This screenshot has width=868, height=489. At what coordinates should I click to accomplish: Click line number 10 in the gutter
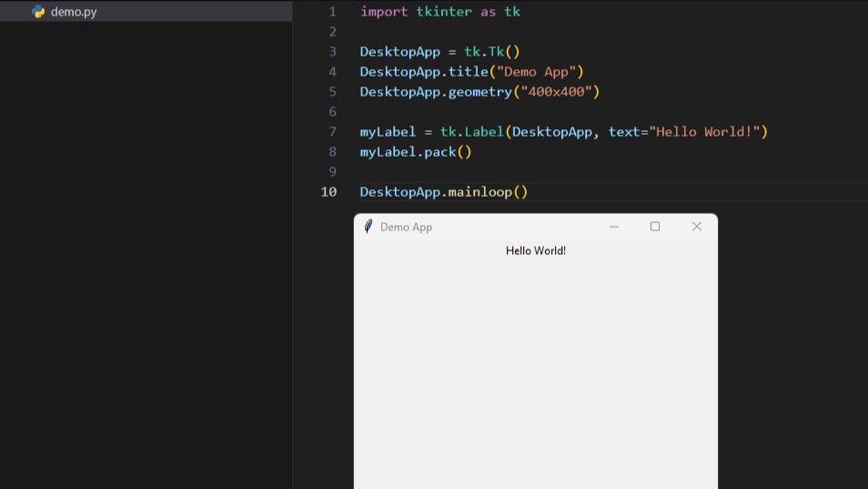point(328,192)
